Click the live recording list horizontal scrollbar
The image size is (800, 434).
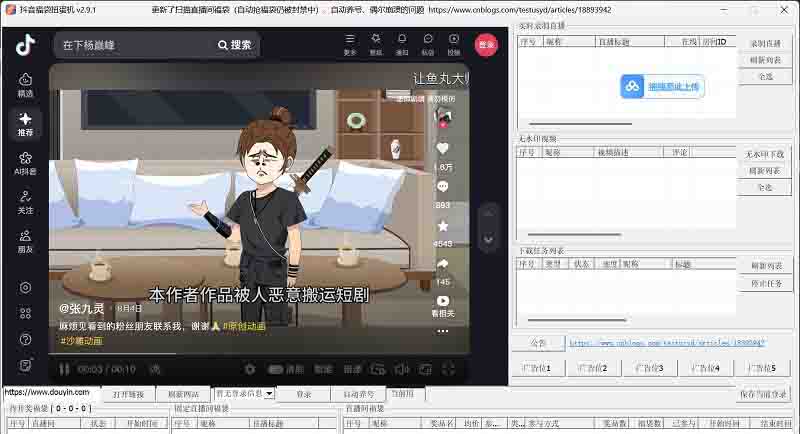[x=581, y=123]
